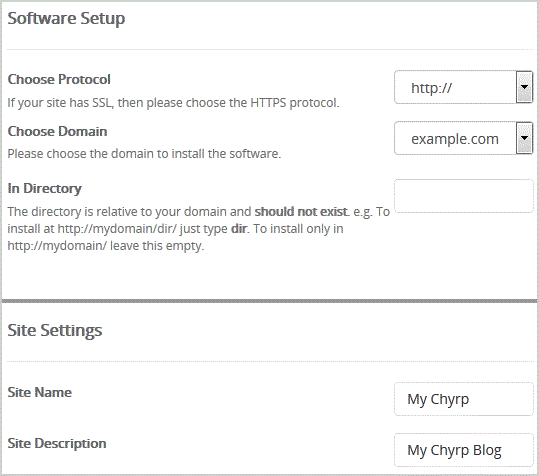
Task: Click the Choose Protocol label
Action: point(59,79)
